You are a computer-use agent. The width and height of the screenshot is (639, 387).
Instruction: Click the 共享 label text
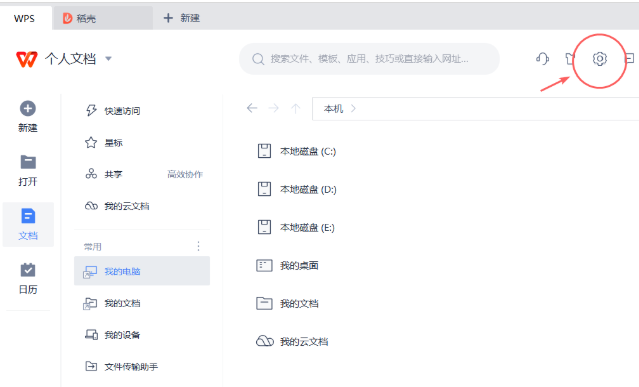tap(113, 174)
